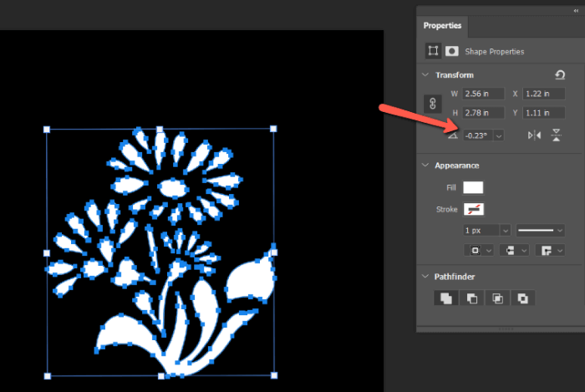Collapse the Appearance section
Screen dimensions: 585x392
pyautogui.click(x=425, y=165)
